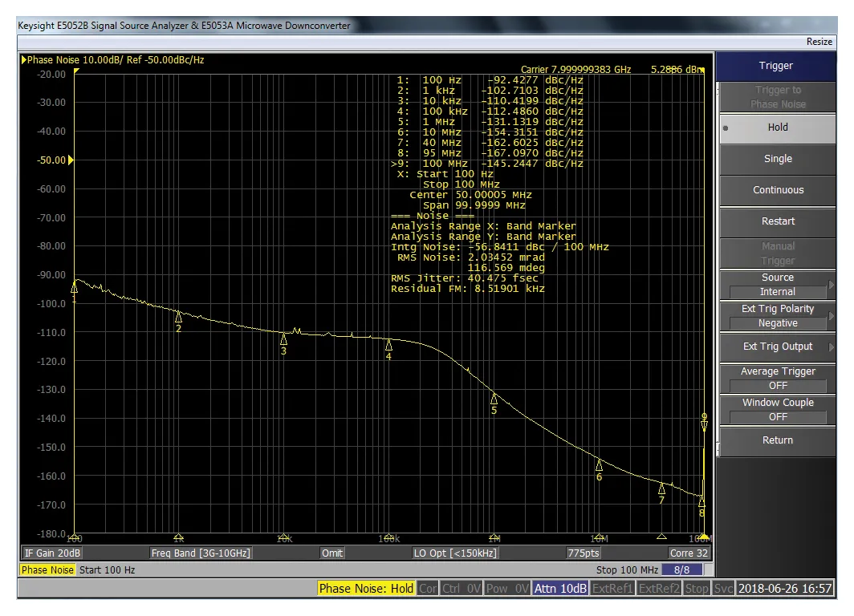The width and height of the screenshot is (854, 616).
Task: Click marker 2 triangle on the trace
Action: (178, 316)
